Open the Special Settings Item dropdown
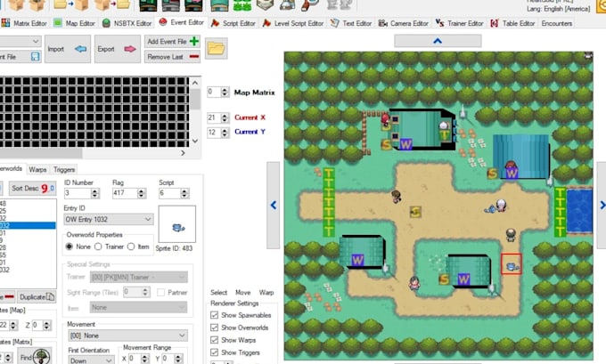The height and width of the screenshot is (364, 606). point(139,307)
